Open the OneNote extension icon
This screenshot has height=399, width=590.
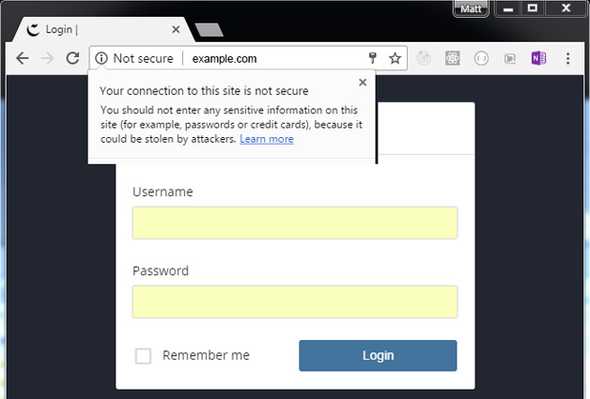pos(538,58)
